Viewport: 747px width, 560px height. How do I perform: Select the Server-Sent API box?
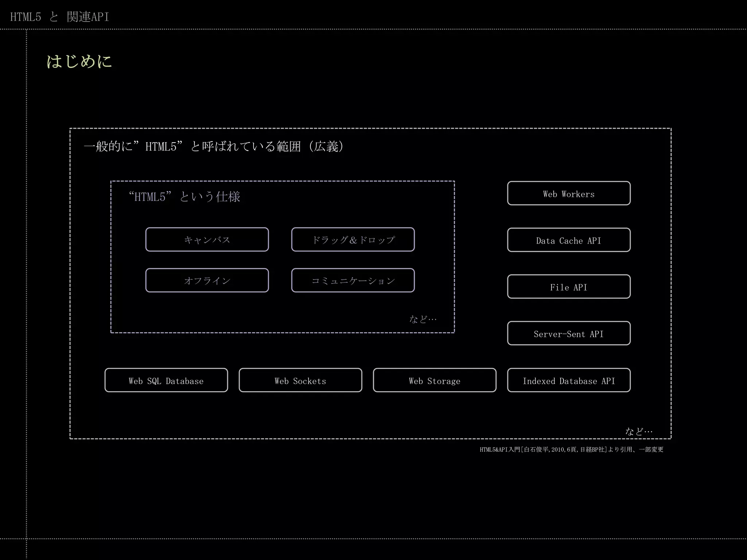pos(569,333)
